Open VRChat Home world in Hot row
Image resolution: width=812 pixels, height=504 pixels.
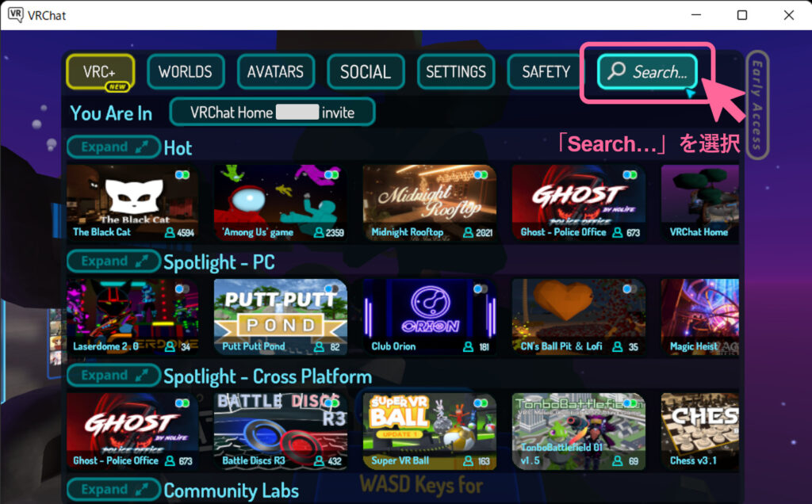(700, 203)
